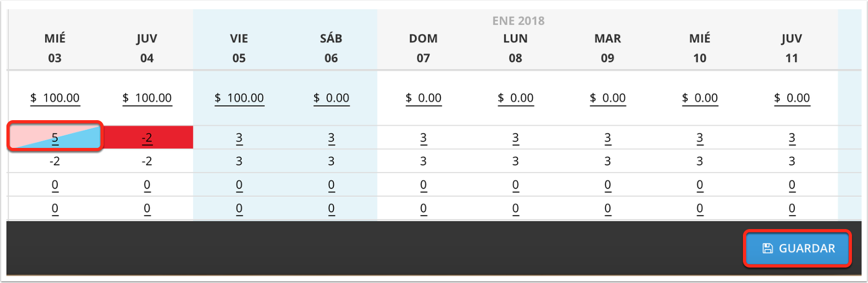
Task: Click the floppy disk save icon
Action: [768, 248]
